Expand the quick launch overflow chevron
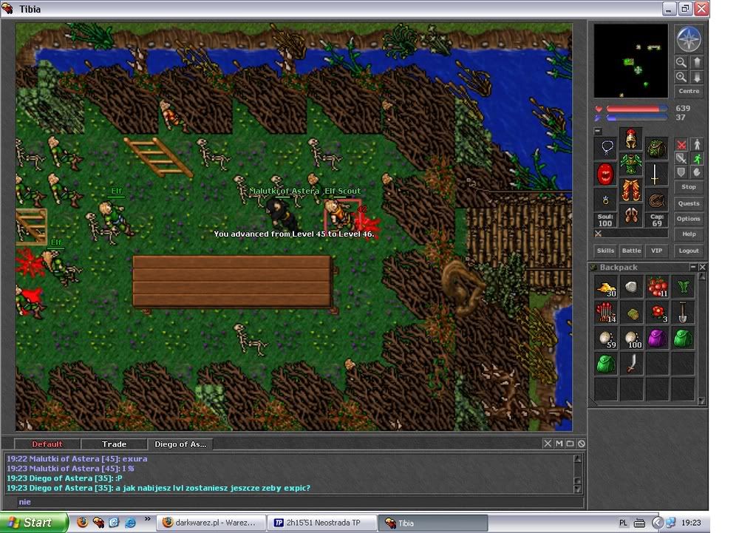 tap(147, 519)
